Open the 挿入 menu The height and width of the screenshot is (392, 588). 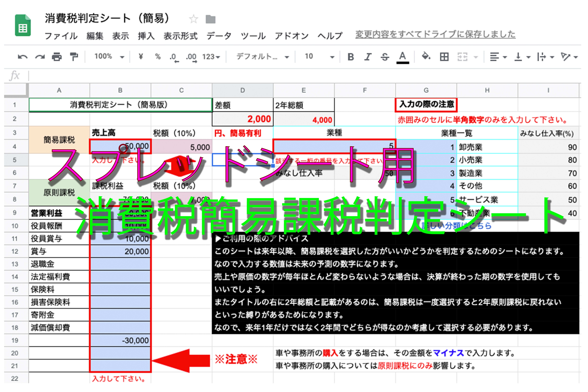[146, 36]
